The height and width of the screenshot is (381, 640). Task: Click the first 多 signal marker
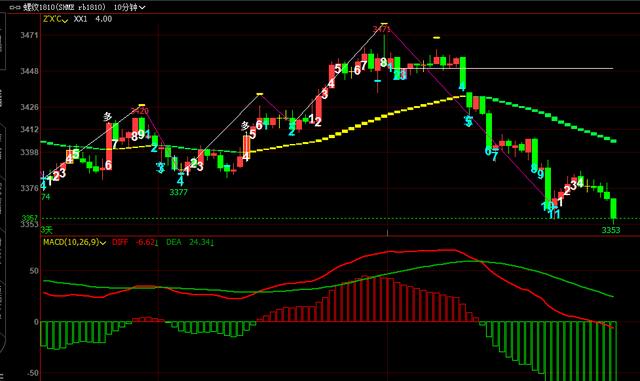click(x=107, y=117)
